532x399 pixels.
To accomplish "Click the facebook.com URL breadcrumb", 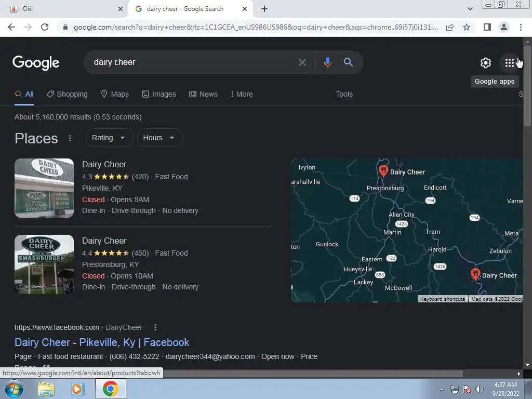I will (x=78, y=327).
